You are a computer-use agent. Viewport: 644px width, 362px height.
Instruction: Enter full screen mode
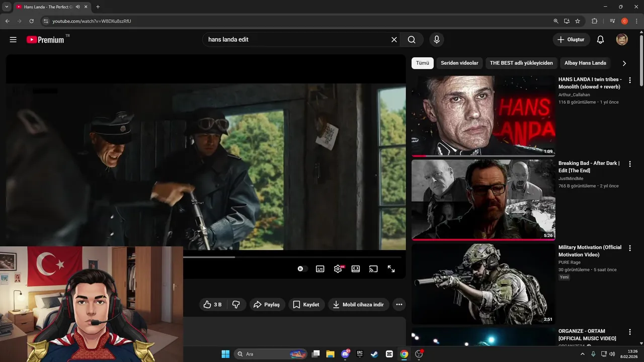391,269
